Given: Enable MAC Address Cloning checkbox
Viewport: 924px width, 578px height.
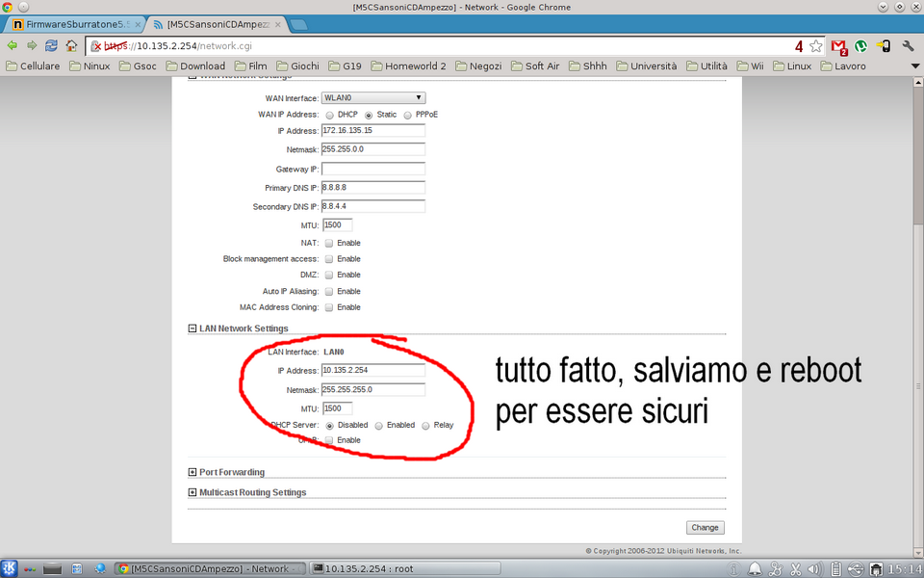Looking at the screenshot, I should pos(329,307).
